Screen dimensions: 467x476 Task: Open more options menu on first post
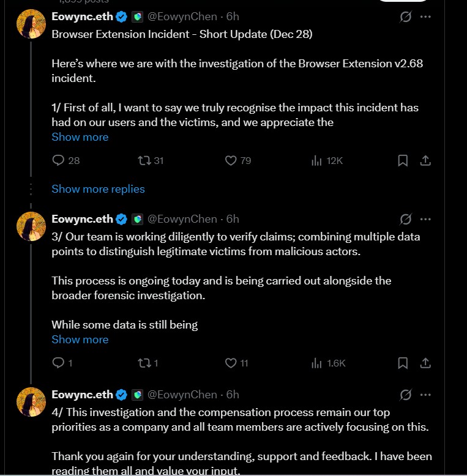pos(425,17)
